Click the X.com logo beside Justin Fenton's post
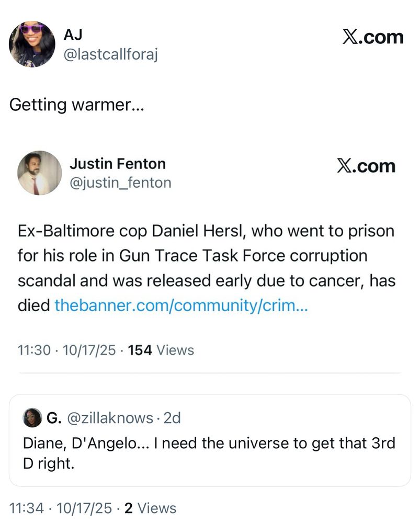 [366, 166]
